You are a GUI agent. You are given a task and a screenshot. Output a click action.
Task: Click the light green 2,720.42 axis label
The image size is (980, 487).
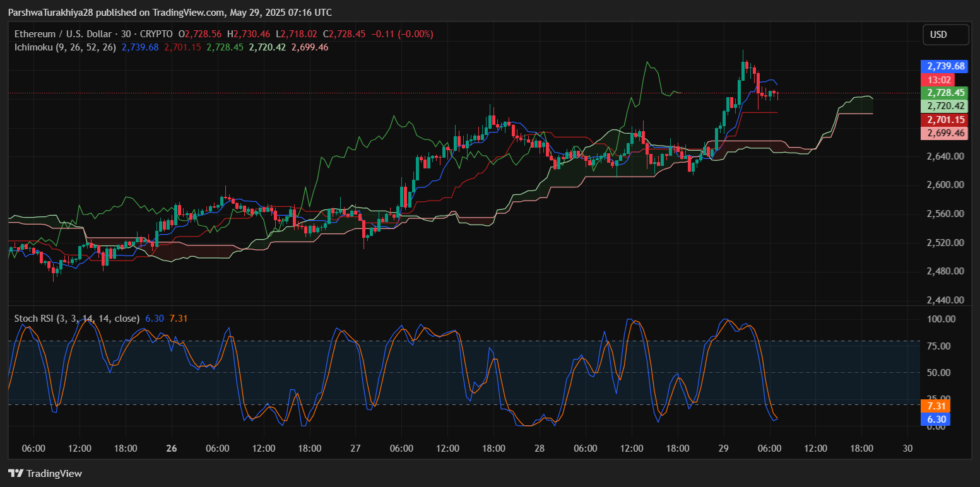(x=944, y=106)
